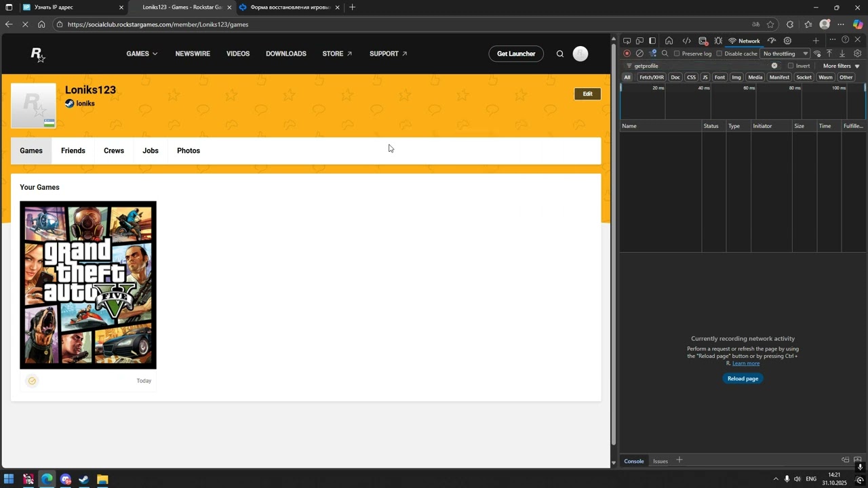The image size is (868, 488).
Task: Expand the GAMES menu in site header
Action: coord(142,54)
